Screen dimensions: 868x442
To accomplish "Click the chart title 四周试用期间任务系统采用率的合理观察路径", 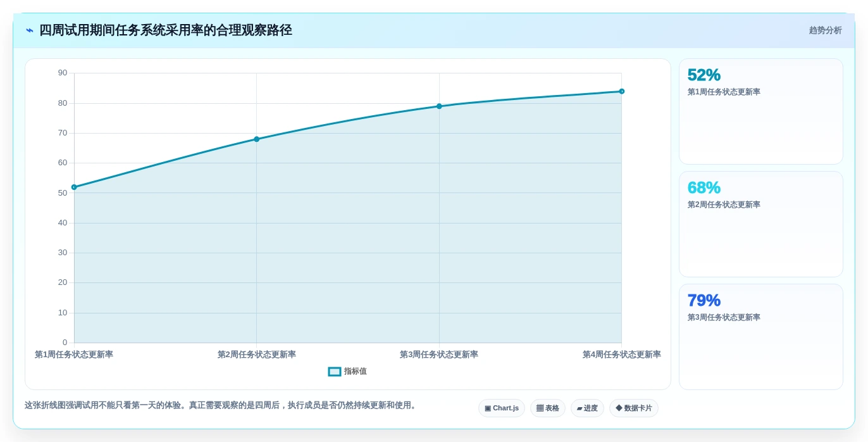I will click(166, 30).
